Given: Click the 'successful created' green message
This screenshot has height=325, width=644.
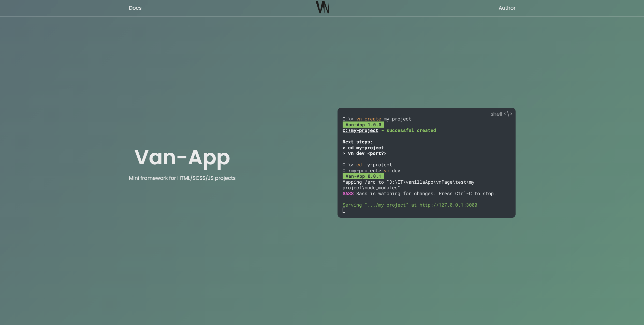Looking at the screenshot, I should pos(411,130).
